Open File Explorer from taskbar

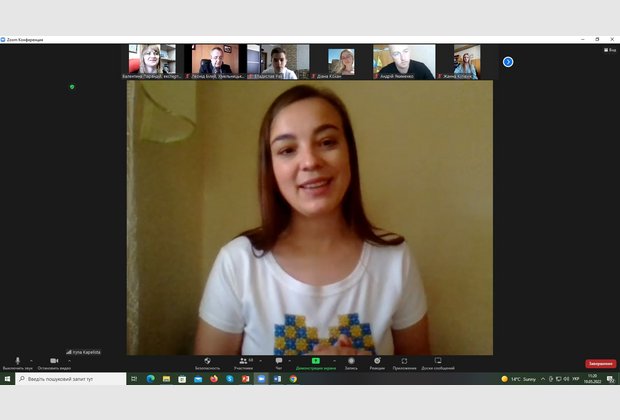click(x=166, y=379)
